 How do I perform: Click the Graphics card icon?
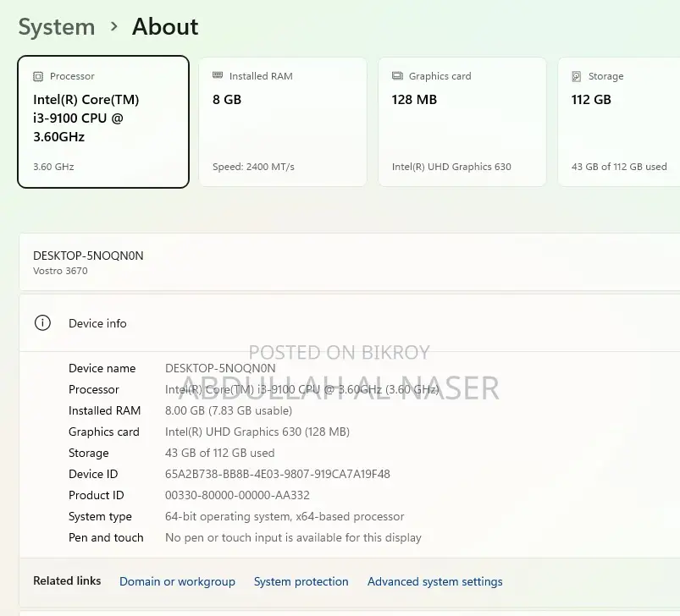[x=397, y=76]
